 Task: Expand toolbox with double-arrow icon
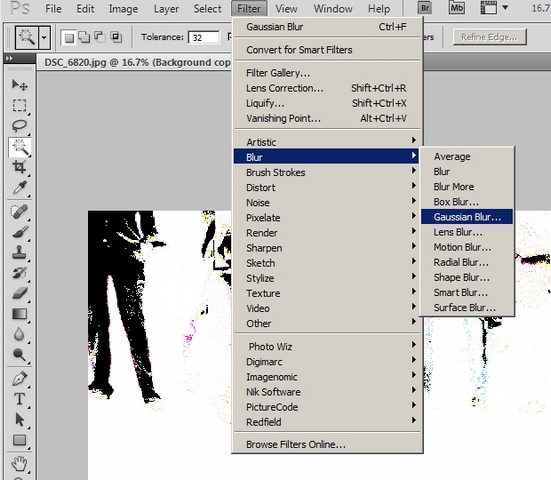[9, 58]
